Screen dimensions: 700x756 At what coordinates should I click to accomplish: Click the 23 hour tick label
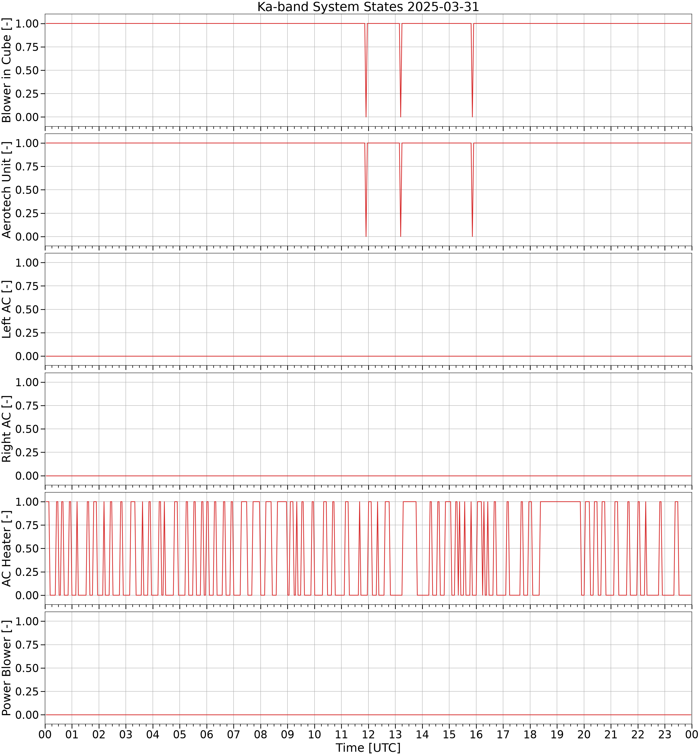(x=665, y=734)
